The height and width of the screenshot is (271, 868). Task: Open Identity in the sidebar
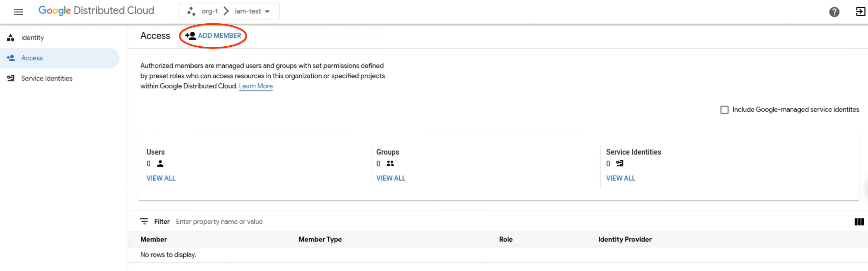coord(32,37)
